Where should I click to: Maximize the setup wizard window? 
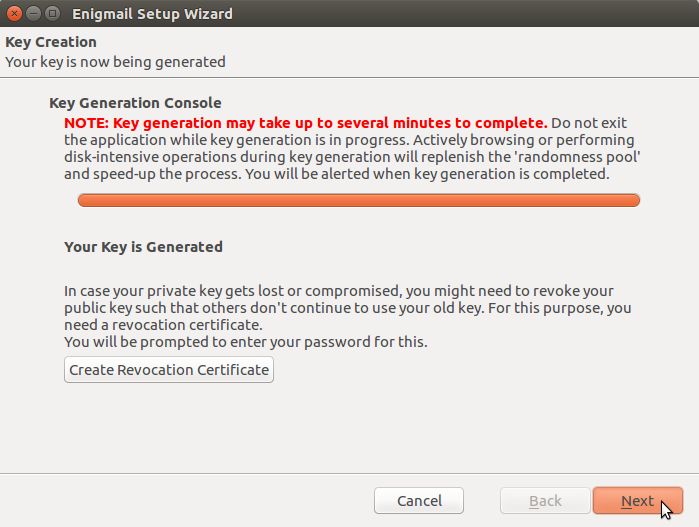coord(53,14)
